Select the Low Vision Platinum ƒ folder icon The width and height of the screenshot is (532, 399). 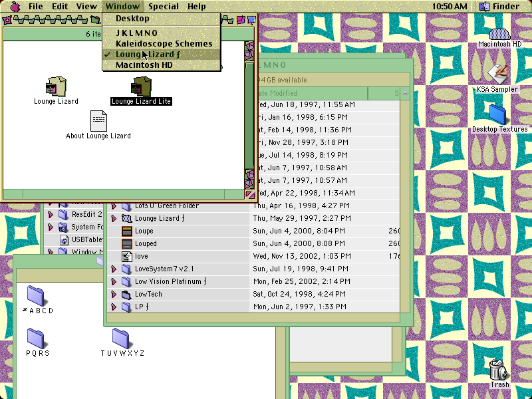coord(126,281)
